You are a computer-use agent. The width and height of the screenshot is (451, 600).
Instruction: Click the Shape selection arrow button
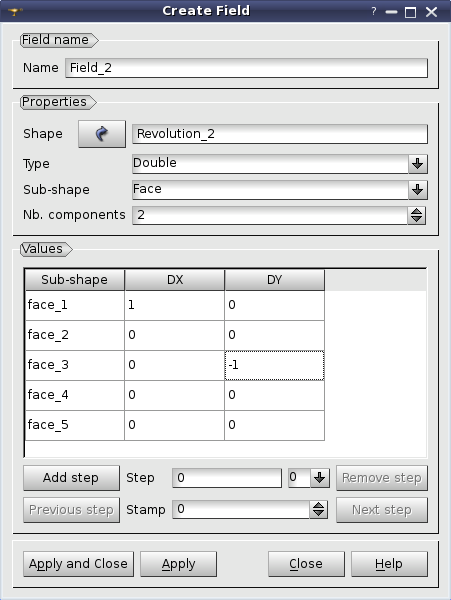pos(102,134)
